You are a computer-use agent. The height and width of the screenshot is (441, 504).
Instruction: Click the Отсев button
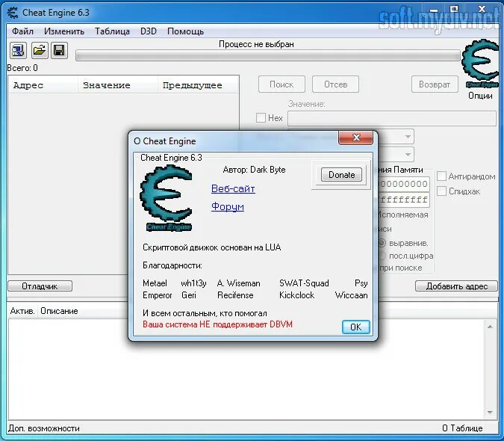[x=335, y=84]
